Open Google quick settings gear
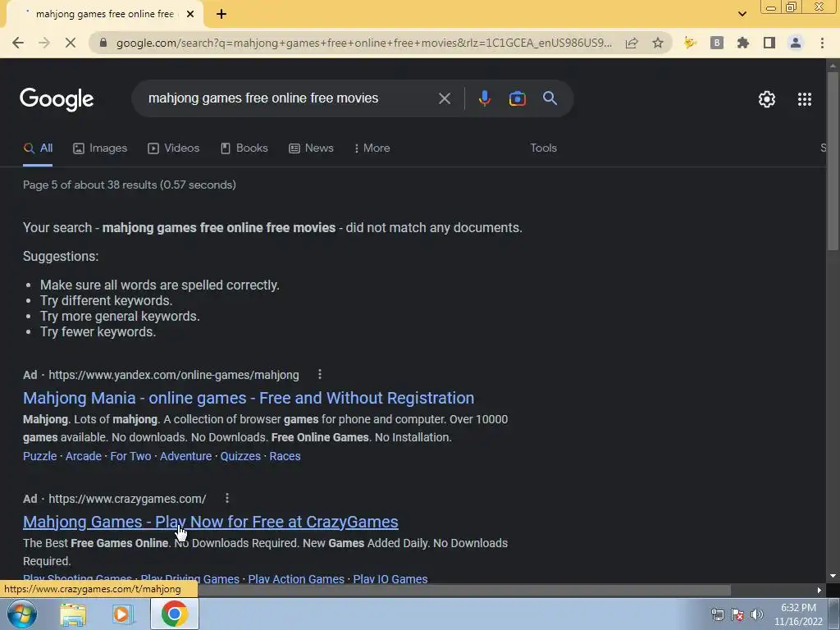Viewport: 840px width, 630px height. pos(767,99)
